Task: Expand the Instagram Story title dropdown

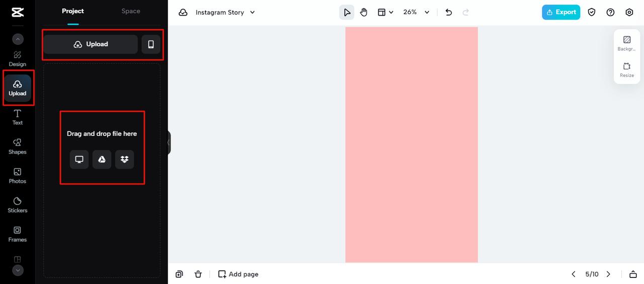Action: [253, 12]
